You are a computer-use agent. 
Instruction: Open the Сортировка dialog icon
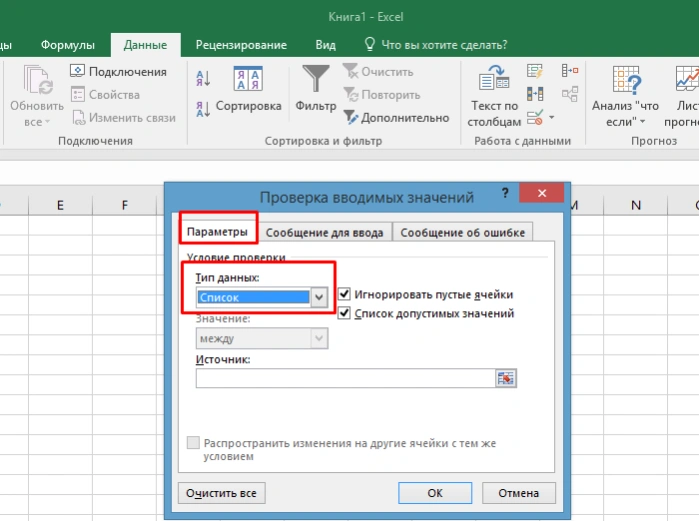(x=248, y=78)
